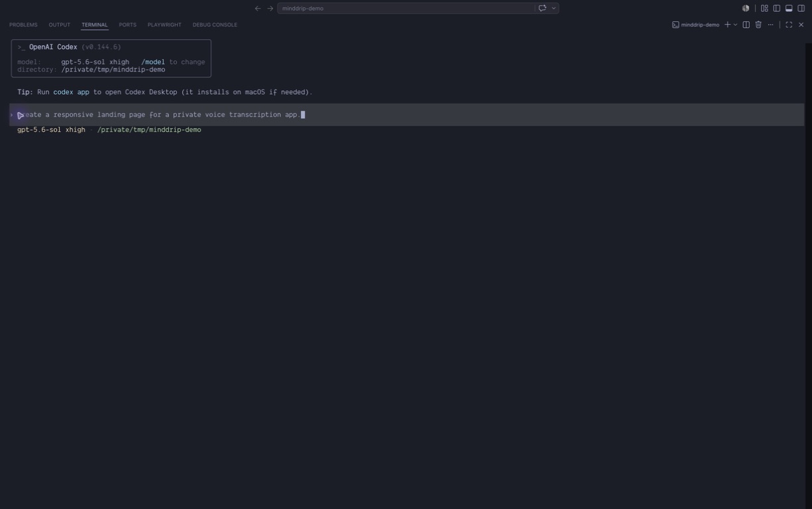Click the prompt chevron at the input line start
Viewport: 812px width, 509px height.
12,115
